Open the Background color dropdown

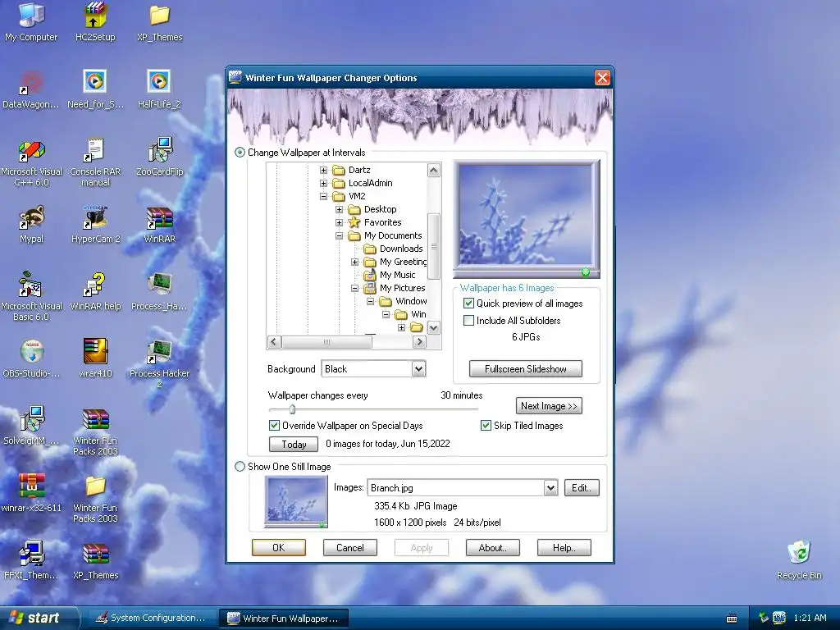[419, 368]
